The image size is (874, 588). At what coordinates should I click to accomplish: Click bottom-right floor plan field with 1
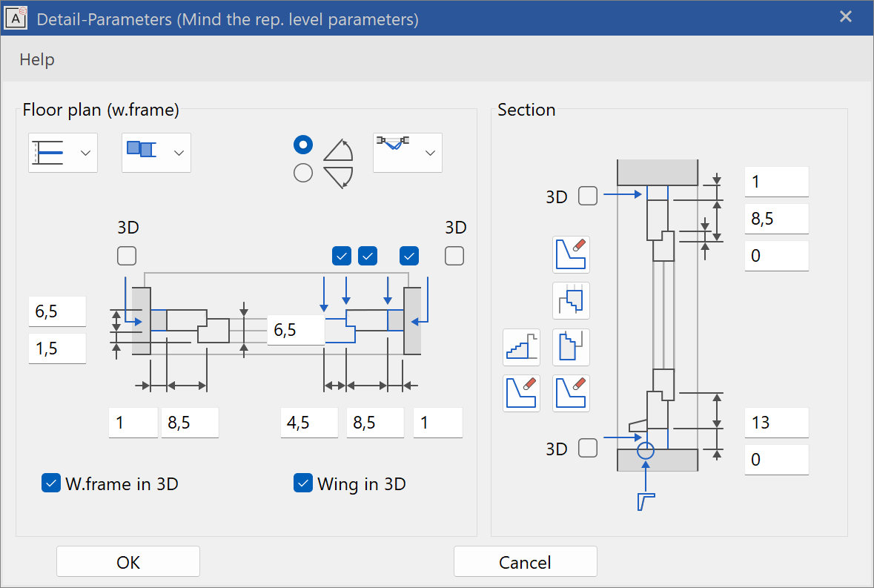pyautogui.click(x=438, y=423)
